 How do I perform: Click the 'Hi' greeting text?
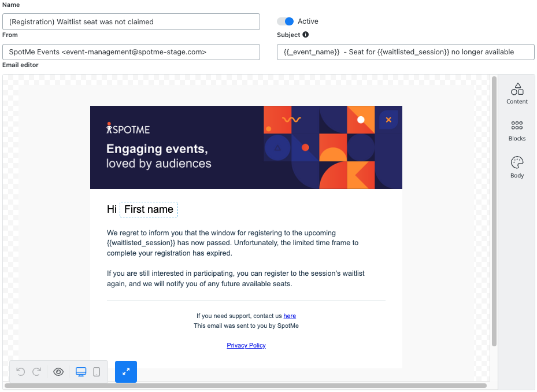(112, 209)
